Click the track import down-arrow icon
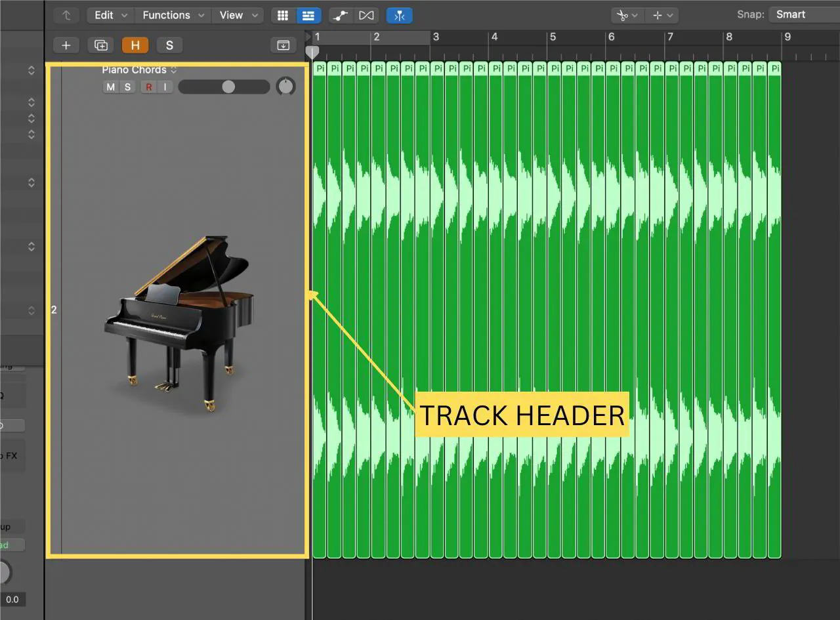The height and width of the screenshot is (620, 840). click(283, 45)
